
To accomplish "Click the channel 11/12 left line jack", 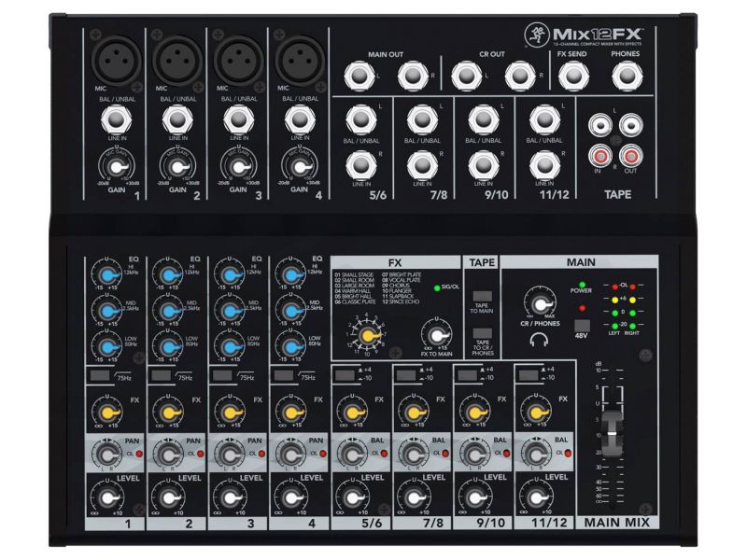I will coord(544,119).
